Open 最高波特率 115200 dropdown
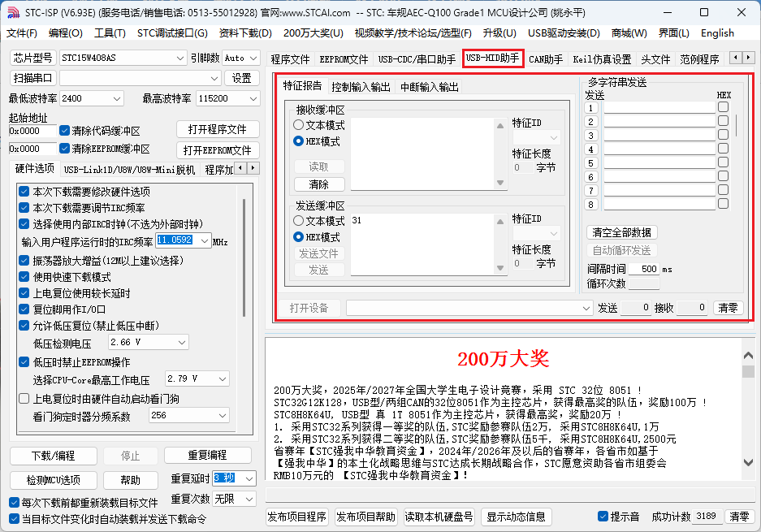The height and width of the screenshot is (532, 761). (x=228, y=98)
